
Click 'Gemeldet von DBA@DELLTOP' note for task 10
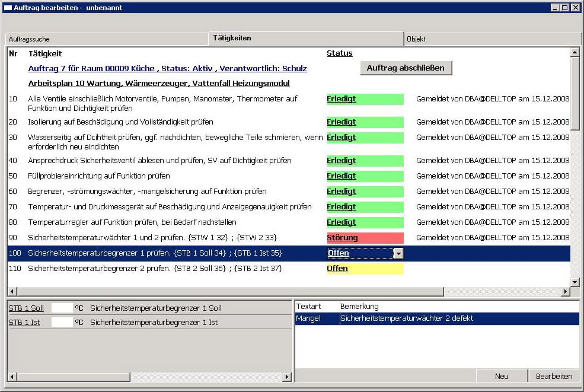tap(493, 99)
